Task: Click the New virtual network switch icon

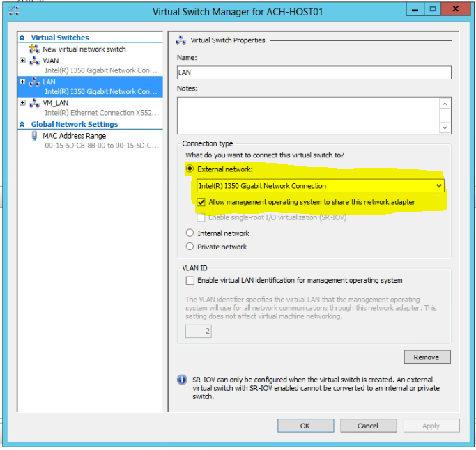Action: point(34,49)
